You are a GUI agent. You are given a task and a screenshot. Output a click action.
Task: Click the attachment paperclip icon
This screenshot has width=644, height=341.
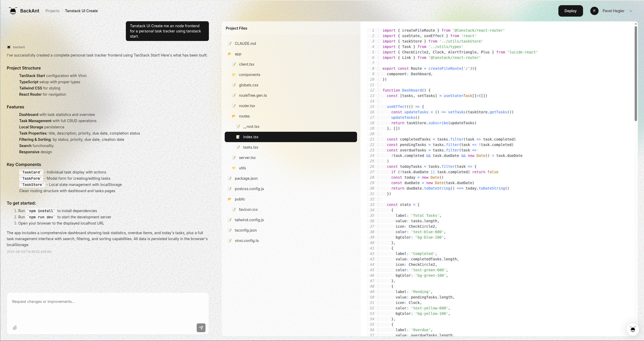pos(15,328)
